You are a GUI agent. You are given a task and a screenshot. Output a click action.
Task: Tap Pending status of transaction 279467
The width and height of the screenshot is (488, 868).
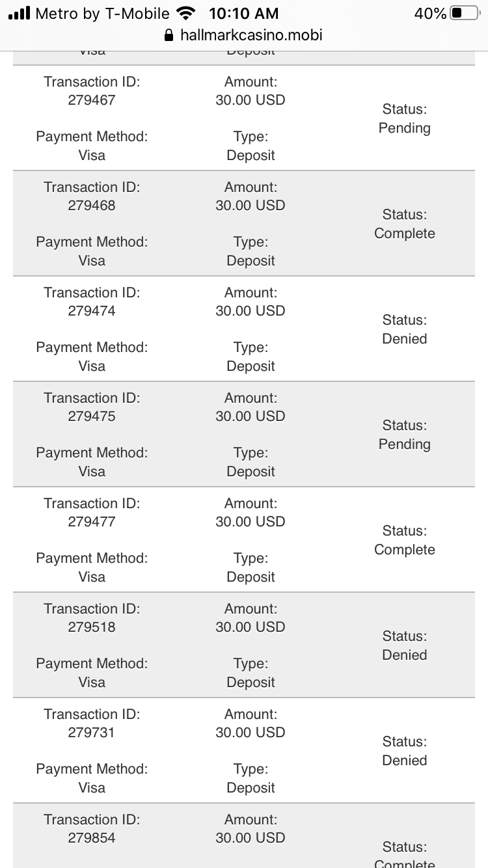pyautogui.click(x=405, y=128)
